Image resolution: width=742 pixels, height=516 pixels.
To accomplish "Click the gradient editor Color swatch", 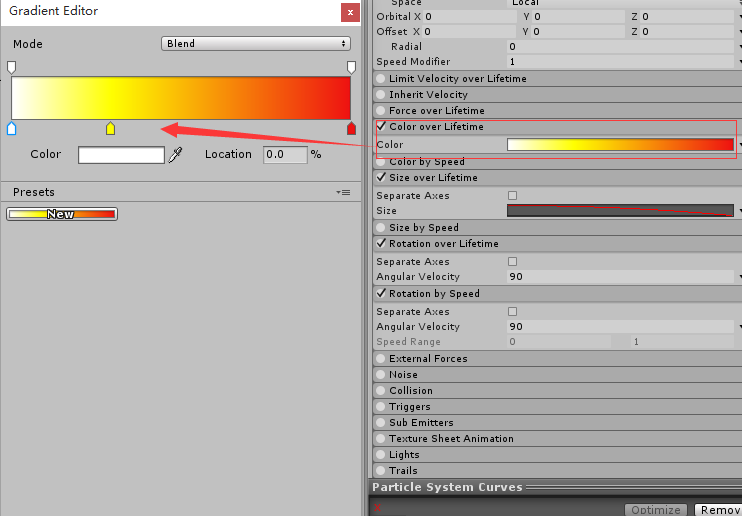I will (121, 155).
